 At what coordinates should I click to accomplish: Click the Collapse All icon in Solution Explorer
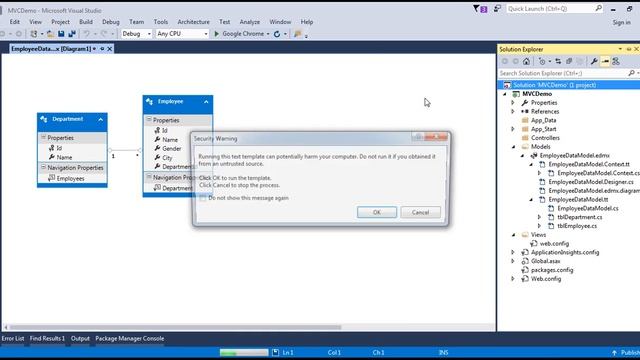click(569, 61)
